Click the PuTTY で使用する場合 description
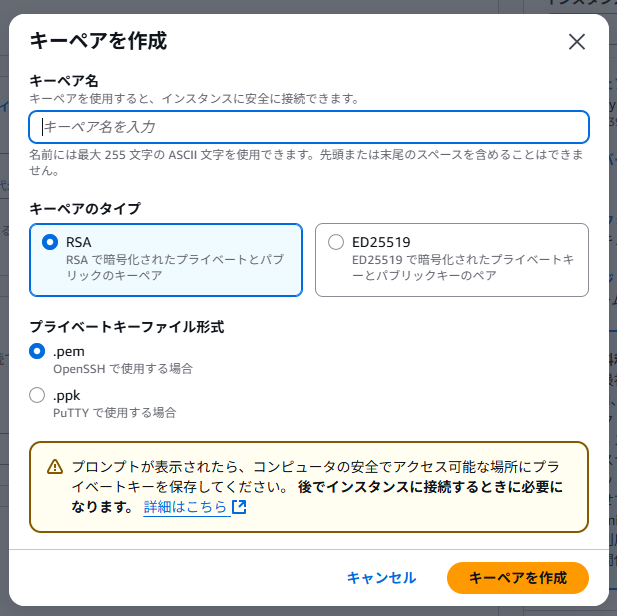This screenshot has width=617, height=616. (x=115, y=413)
